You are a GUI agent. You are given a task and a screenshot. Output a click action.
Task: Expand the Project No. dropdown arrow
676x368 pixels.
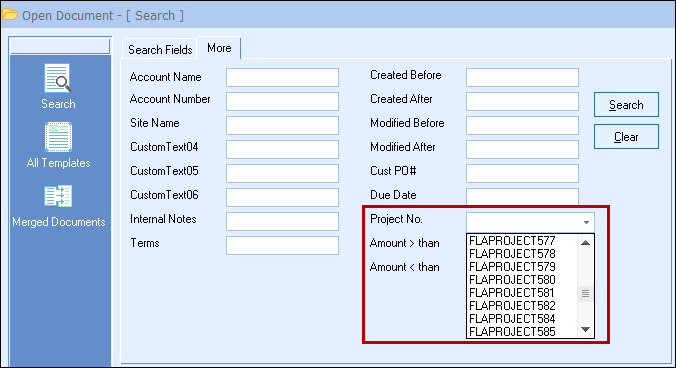tap(586, 222)
